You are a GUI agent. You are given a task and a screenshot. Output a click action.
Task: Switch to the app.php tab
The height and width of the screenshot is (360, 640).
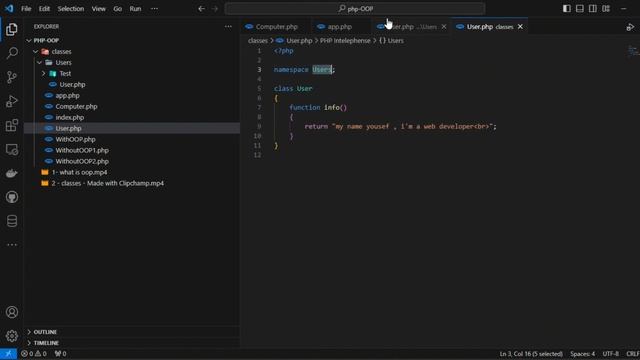(x=340, y=27)
